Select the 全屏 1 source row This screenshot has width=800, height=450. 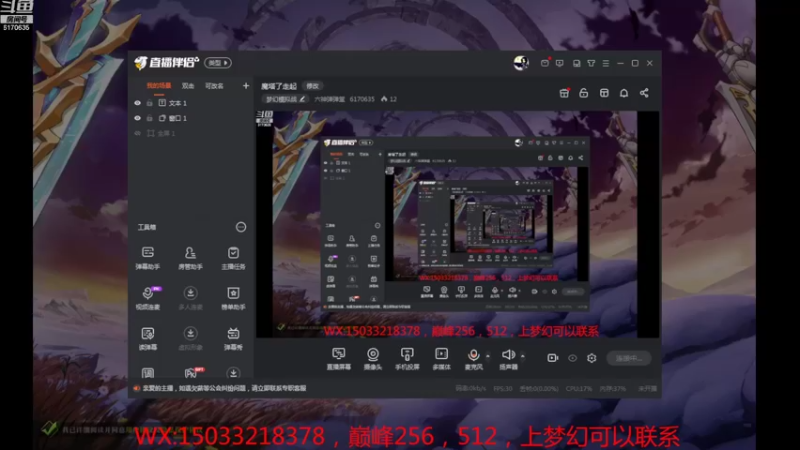click(191, 133)
